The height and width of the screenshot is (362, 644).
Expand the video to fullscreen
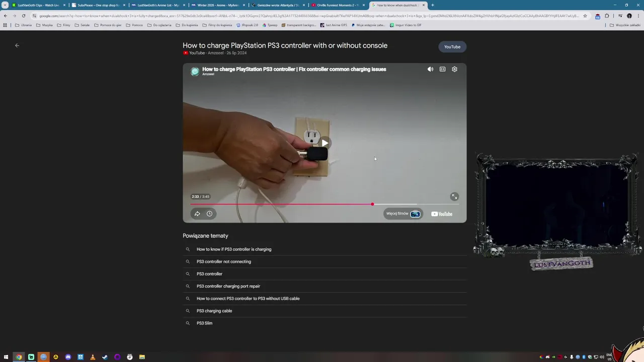(454, 197)
